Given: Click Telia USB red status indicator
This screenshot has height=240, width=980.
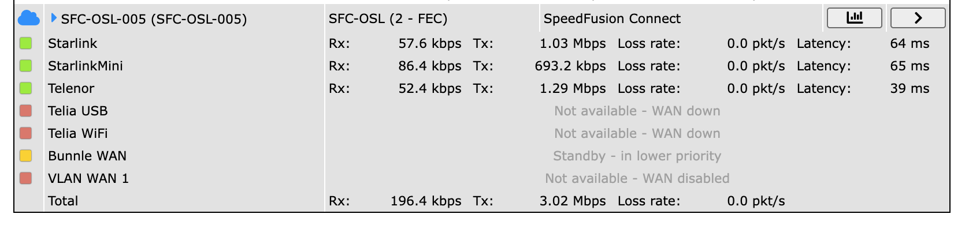Looking at the screenshot, I should pyautogui.click(x=26, y=111).
